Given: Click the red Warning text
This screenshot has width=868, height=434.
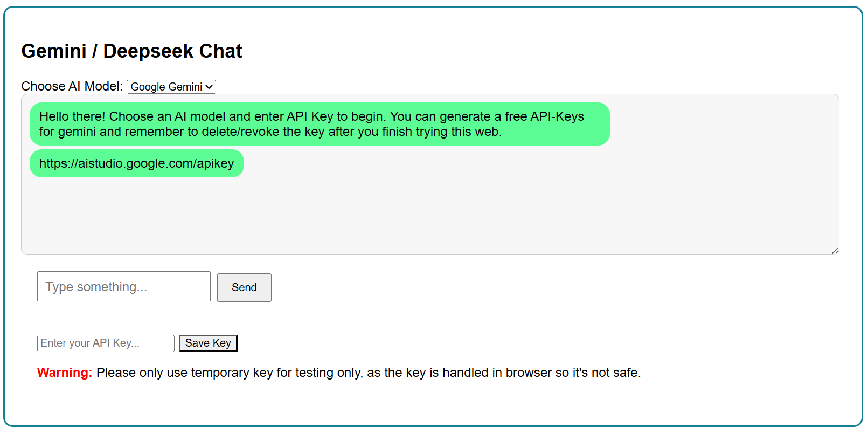Looking at the screenshot, I should click(x=64, y=372).
